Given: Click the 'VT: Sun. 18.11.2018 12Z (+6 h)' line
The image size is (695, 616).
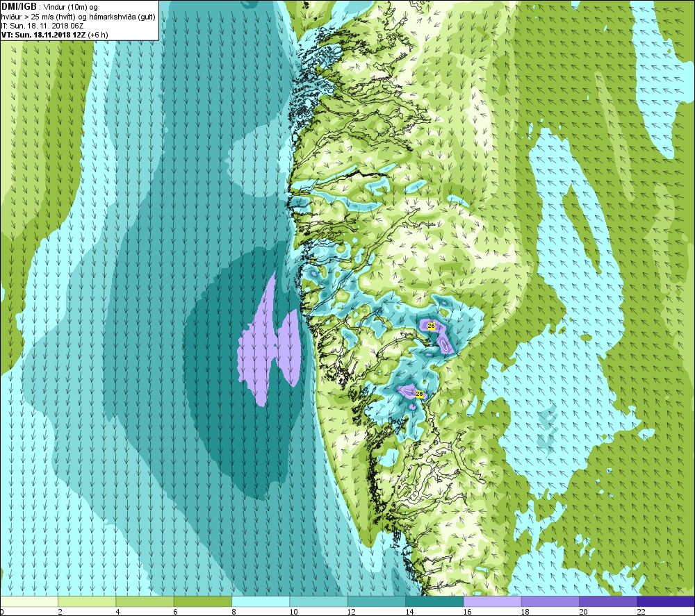Looking at the screenshot, I should pos(54,35).
